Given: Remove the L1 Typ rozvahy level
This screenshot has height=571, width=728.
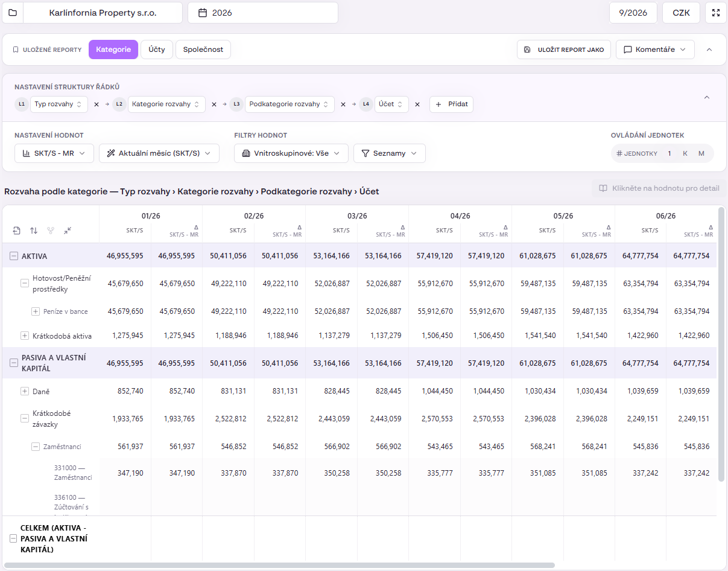Looking at the screenshot, I should coord(96,104).
